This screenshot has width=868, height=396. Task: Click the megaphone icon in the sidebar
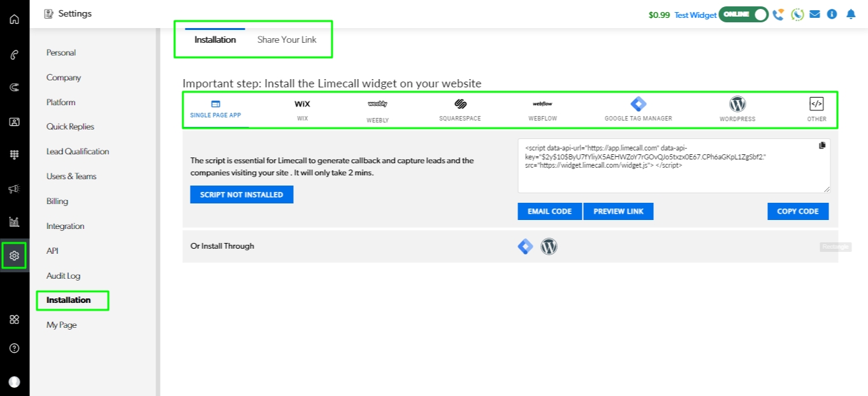point(14,189)
